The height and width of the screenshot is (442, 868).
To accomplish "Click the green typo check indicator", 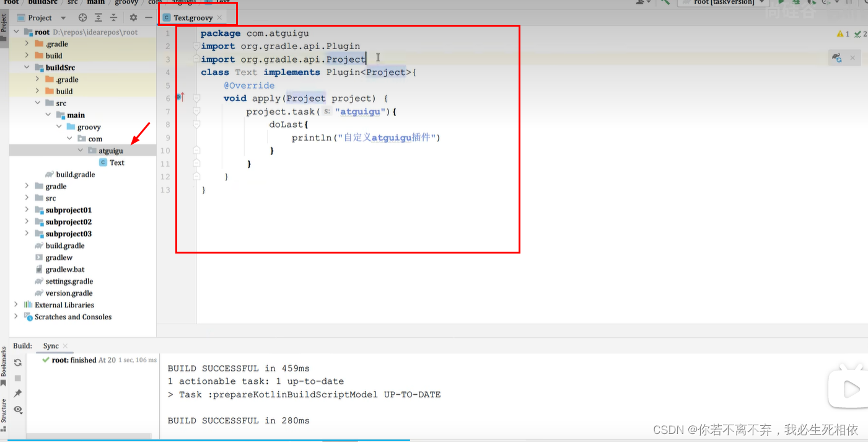I will click(861, 34).
